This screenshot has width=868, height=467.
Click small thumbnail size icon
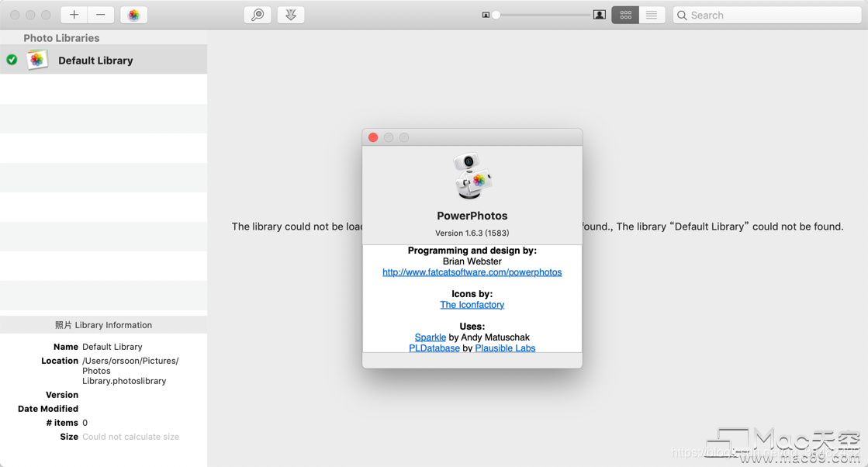(x=486, y=15)
